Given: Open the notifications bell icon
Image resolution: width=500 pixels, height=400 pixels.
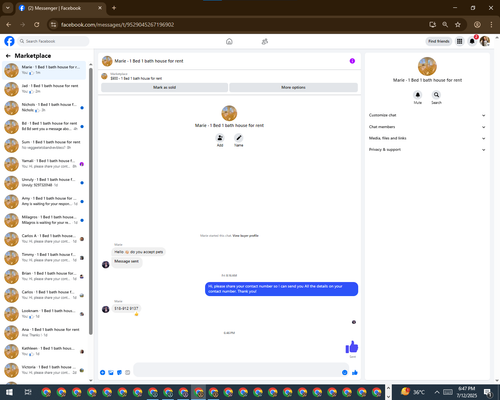Looking at the screenshot, I should (472, 41).
